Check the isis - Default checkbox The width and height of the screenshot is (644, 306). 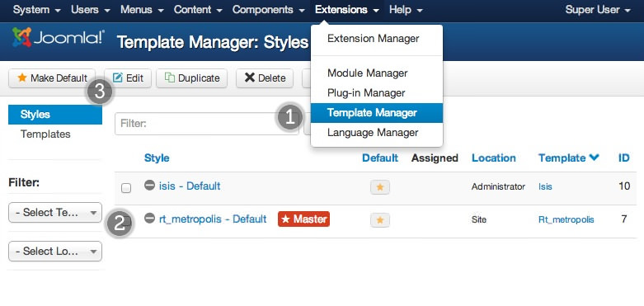pos(126,188)
